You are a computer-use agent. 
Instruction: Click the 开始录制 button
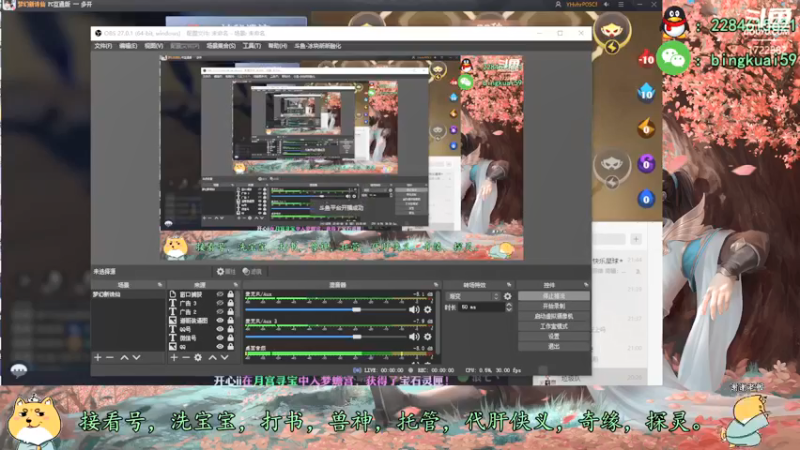(x=554, y=306)
